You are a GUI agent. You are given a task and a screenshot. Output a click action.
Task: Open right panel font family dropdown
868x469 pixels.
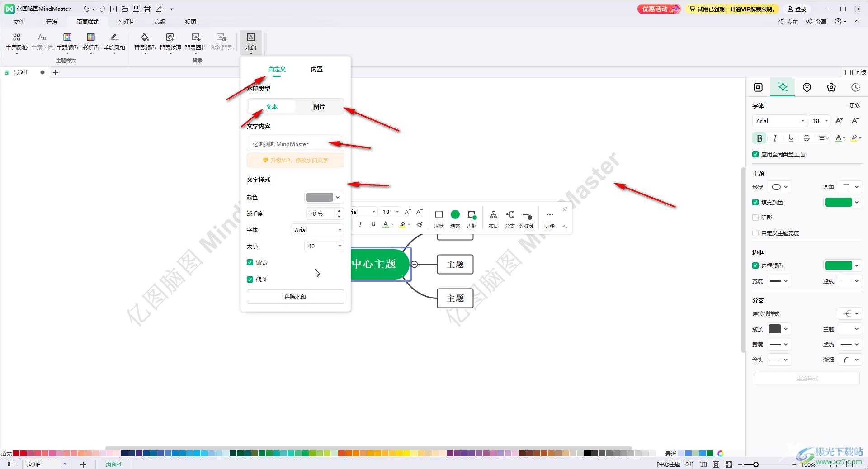pos(779,121)
